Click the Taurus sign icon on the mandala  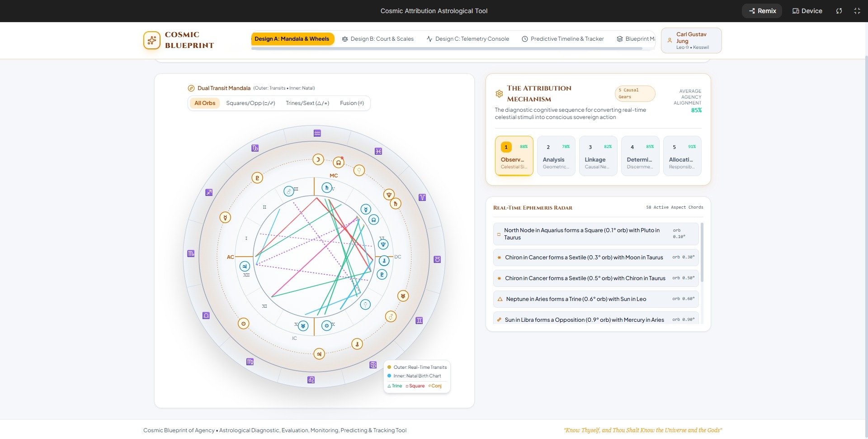[x=437, y=259]
